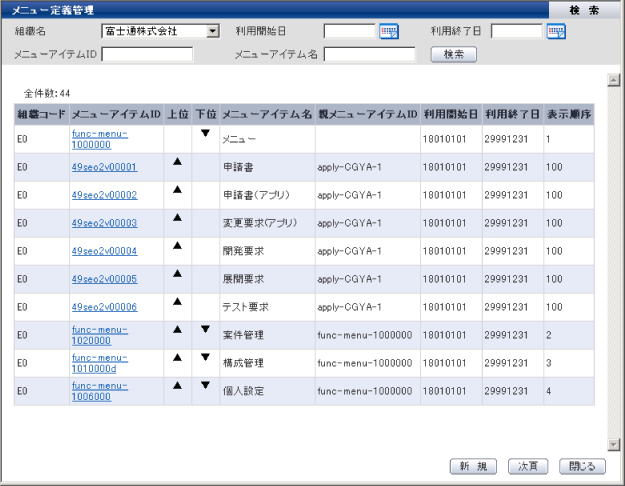Move 申請書 row up with 上位 arrow
This screenshot has height=486, width=625.
177,161
